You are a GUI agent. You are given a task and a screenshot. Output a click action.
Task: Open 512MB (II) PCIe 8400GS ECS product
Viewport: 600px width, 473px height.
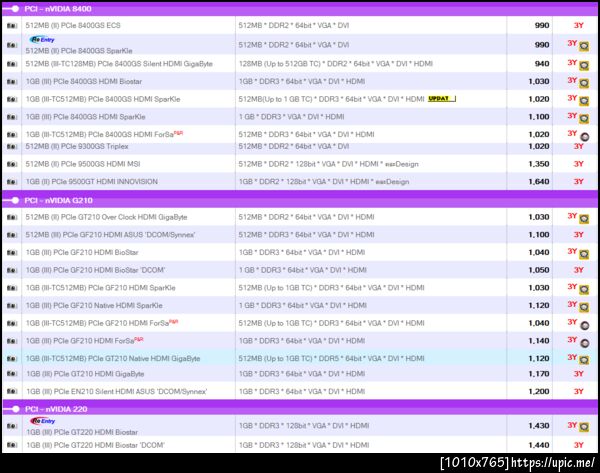pyautogui.click(x=73, y=26)
